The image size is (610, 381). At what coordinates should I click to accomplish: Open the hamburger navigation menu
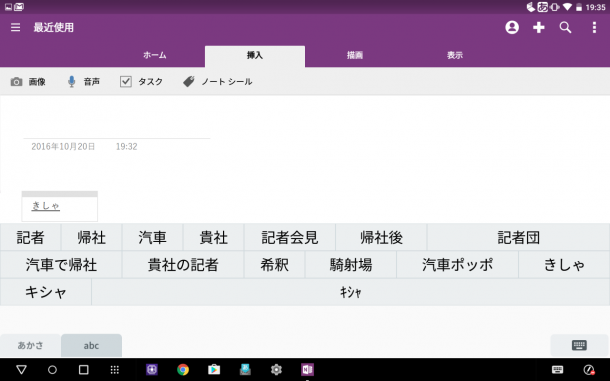click(15, 28)
